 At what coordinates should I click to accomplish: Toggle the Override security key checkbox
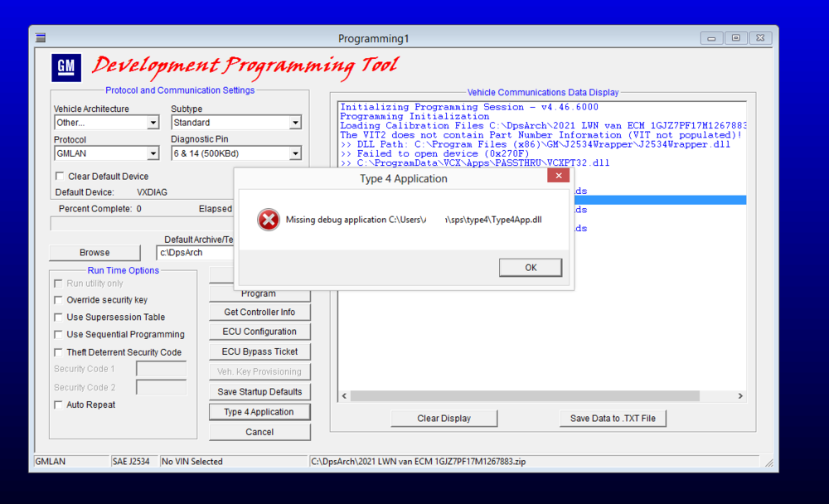(58, 300)
